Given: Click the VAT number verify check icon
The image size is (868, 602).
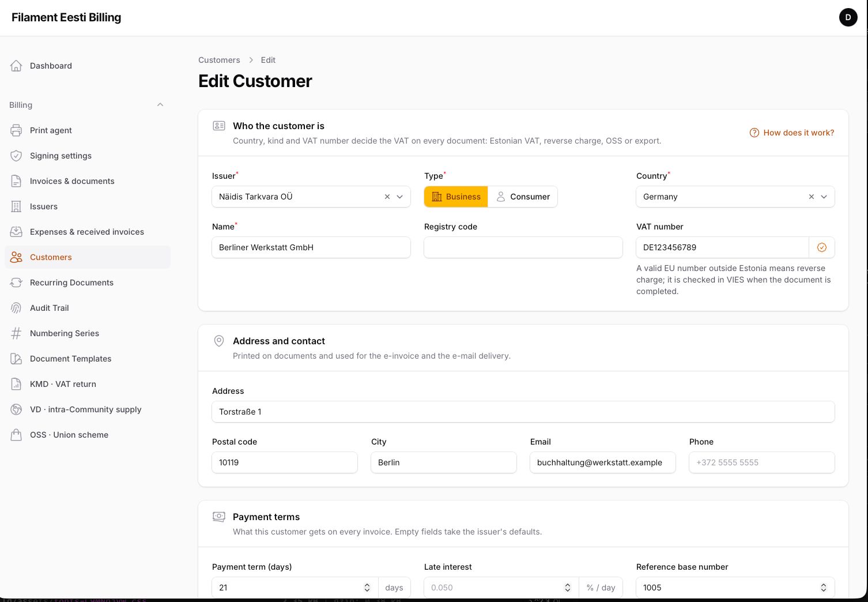Looking at the screenshot, I should 822,247.
